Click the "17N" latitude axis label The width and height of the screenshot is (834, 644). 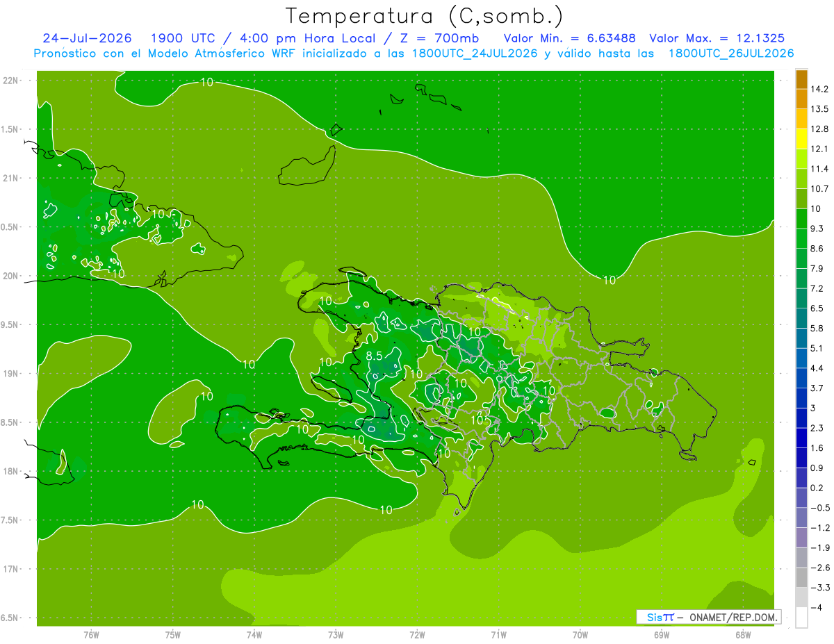[x=12, y=569]
